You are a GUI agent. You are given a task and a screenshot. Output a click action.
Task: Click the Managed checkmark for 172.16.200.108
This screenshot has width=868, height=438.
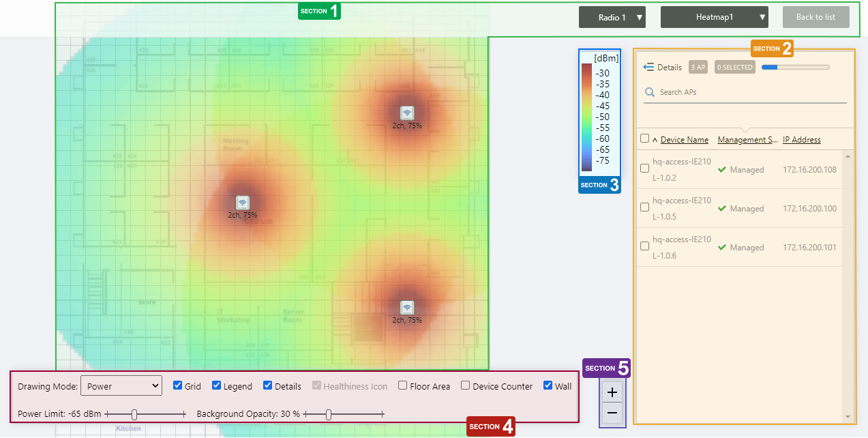pyautogui.click(x=722, y=170)
